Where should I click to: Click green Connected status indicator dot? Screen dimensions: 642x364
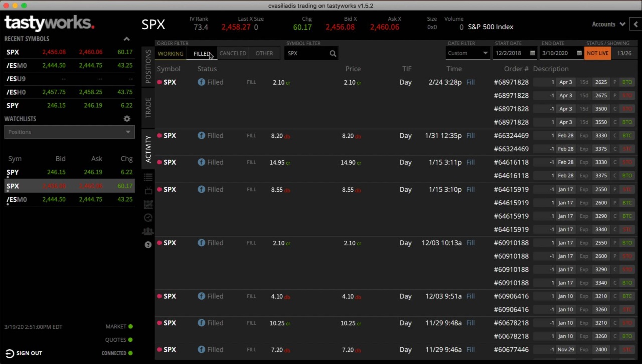tap(130, 353)
